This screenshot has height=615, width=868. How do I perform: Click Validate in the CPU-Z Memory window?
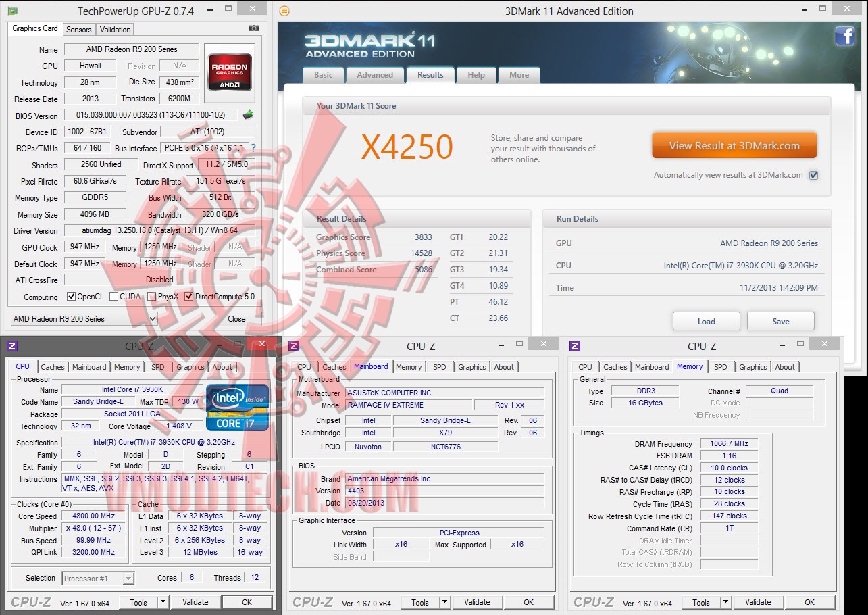pyautogui.click(x=758, y=602)
